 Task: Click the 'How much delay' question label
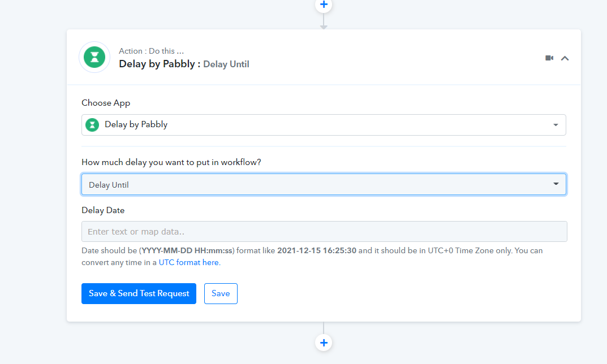click(x=171, y=162)
